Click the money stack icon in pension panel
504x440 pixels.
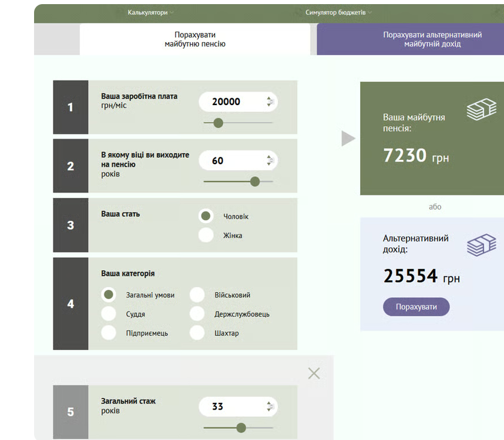pos(481,109)
